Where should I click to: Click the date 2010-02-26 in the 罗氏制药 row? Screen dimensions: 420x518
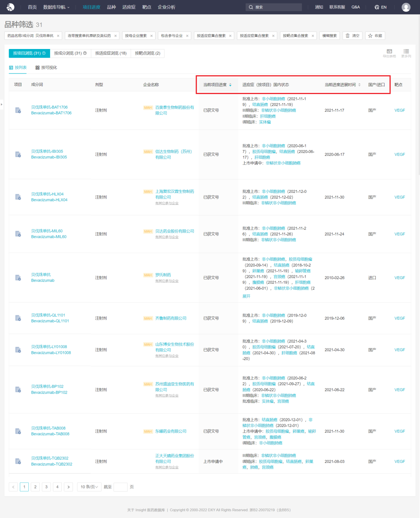334,278
